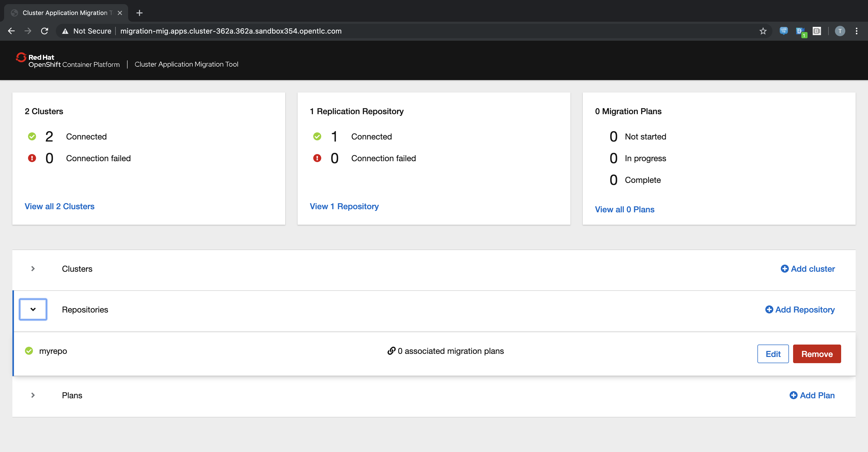Remove the myrepo repository

(817, 354)
